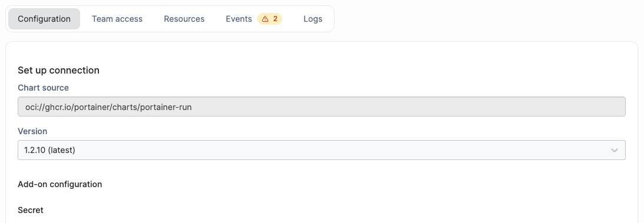This screenshot has width=644, height=223.
Task: Click the oci://ghcr.io chart URL text
Action: coord(108,107)
